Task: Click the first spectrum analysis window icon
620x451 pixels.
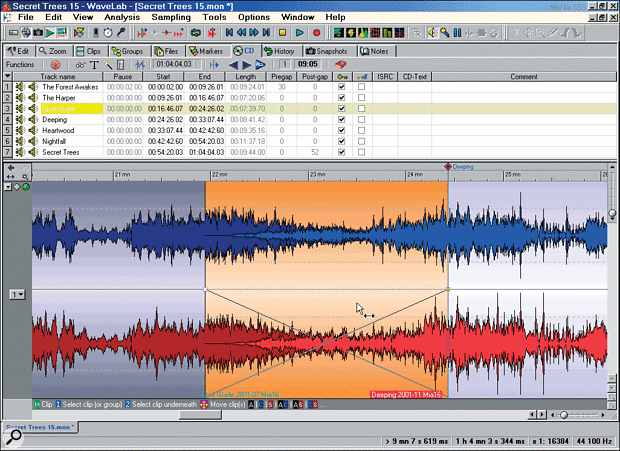Action: point(338,33)
